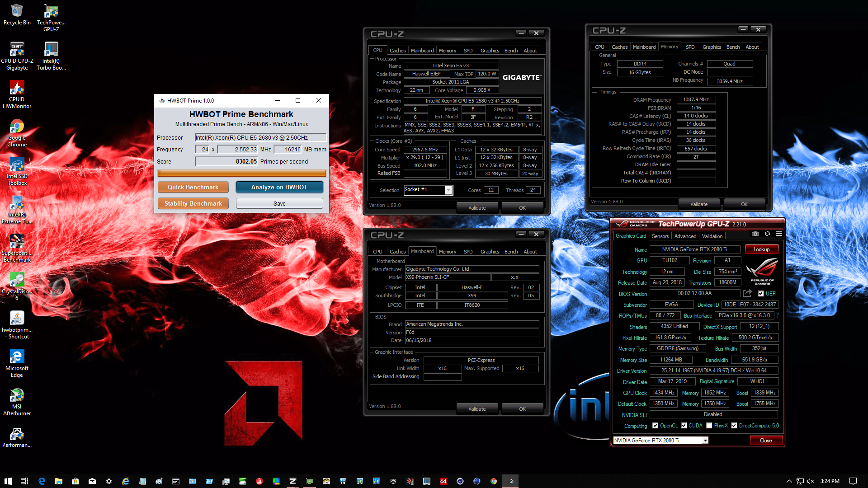The image size is (868, 488).
Task: Select the Google Chrome desktop icon
Action: tap(17, 133)
